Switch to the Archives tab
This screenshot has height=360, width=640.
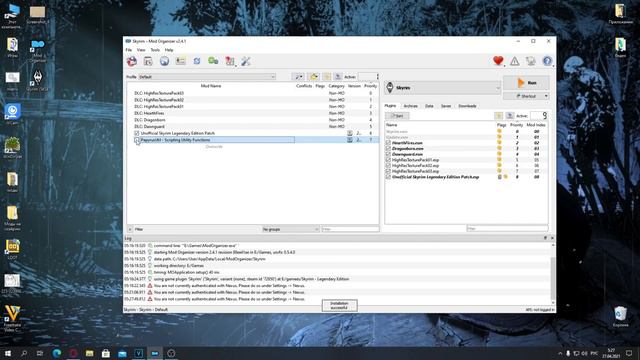(x=411, y=106)
